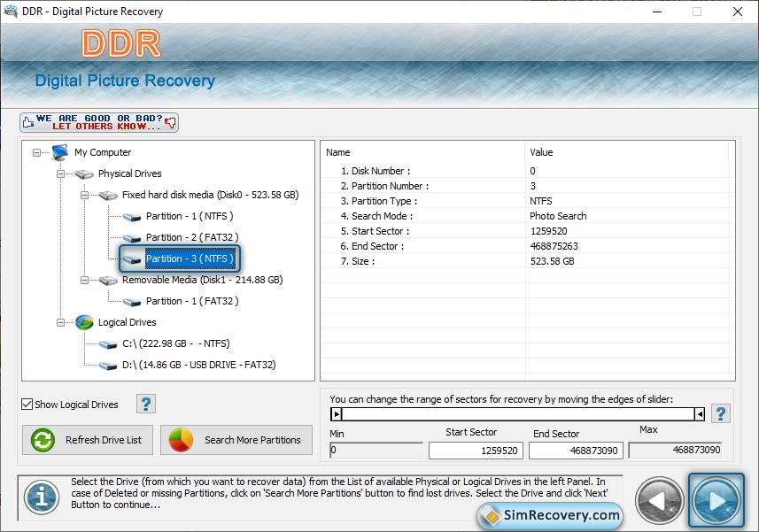Click the 'Photo Search' value cell
Image resolution: width=759 pixels, height=532 pixels.
pyautogui.click(x=558, y=216)
